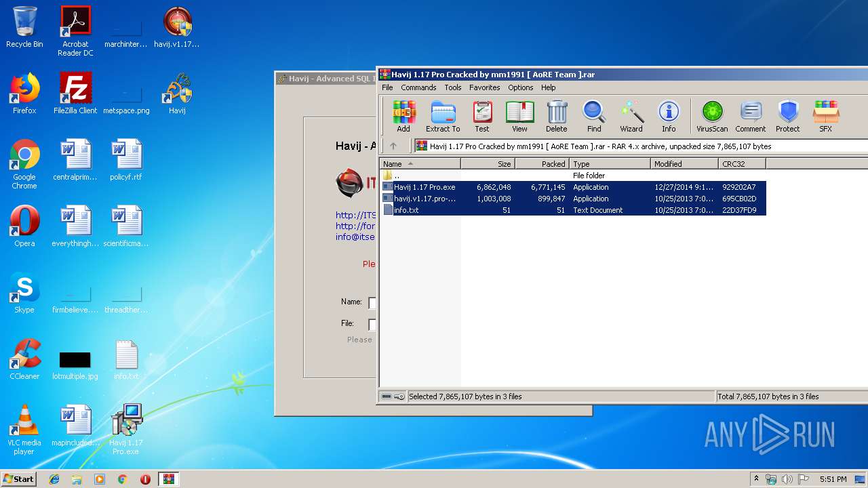
Task: Run the Test archive tool
Action: [482, 116]
